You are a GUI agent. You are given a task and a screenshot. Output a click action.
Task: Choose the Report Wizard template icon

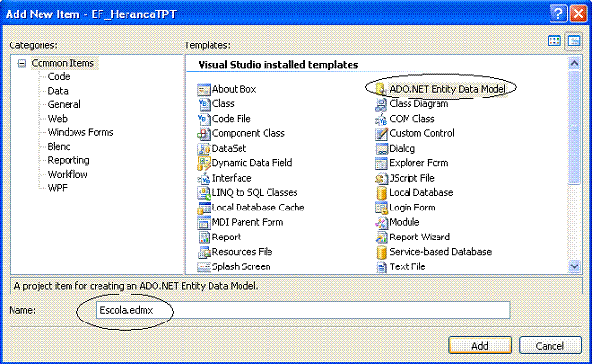(381, 238)
